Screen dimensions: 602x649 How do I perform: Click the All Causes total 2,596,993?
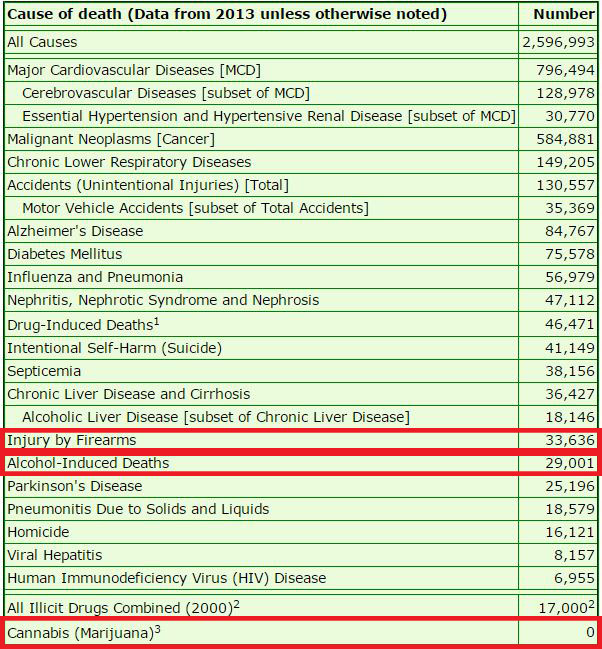click(x=558, y=42)
